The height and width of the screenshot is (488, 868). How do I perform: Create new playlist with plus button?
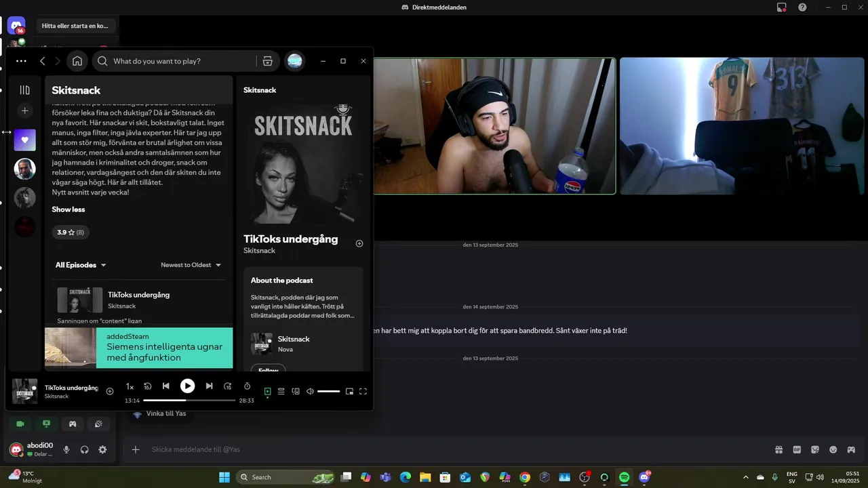point(25,110)
